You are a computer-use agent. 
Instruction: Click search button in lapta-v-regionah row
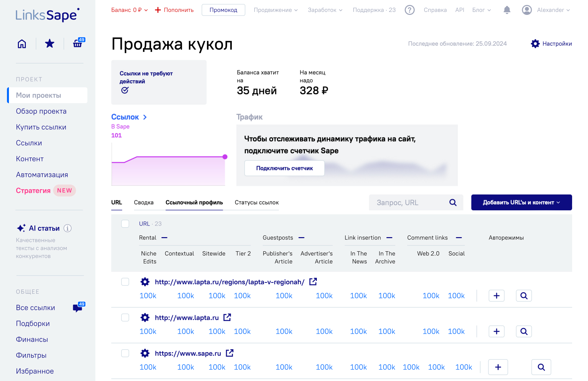(x=524, y=296)
